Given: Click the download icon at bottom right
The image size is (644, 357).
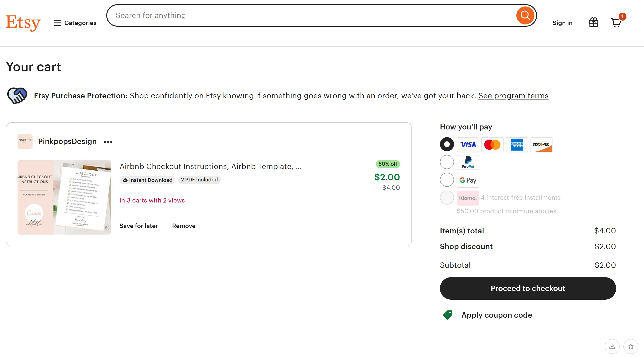Looking at the screenshot, I should pyautogui.click(x=612, y=346).
